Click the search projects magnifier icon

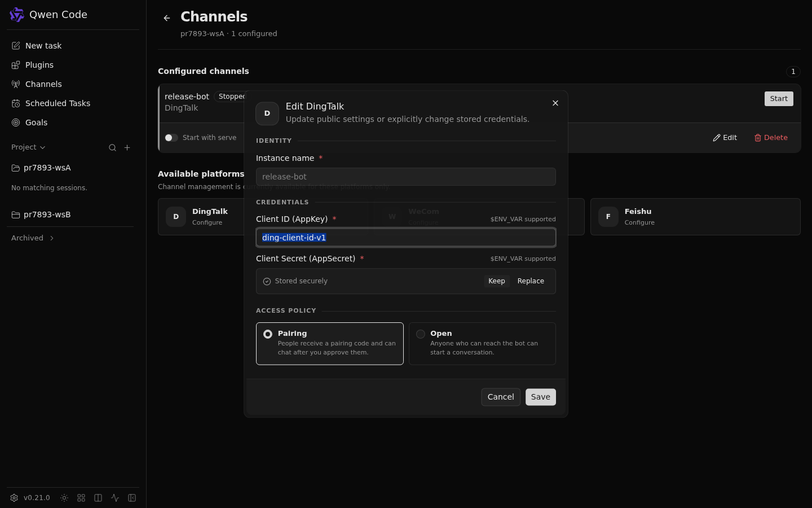pyautogui.click(x=112, y=147)
